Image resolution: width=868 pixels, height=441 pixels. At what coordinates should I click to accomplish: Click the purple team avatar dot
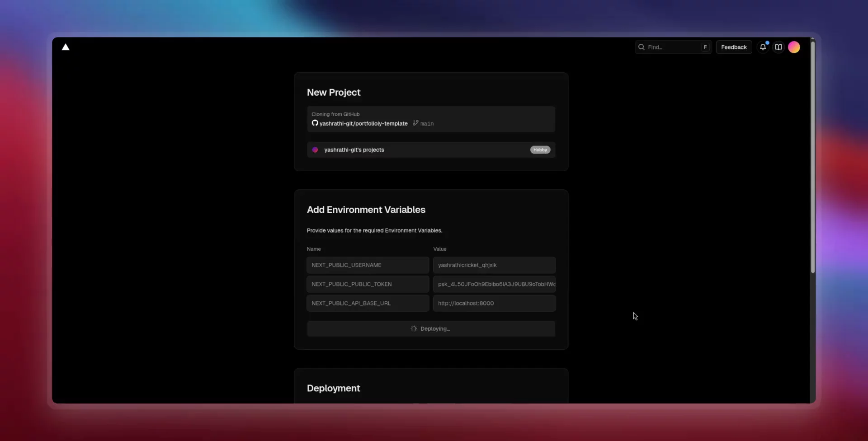coord(315,150)
